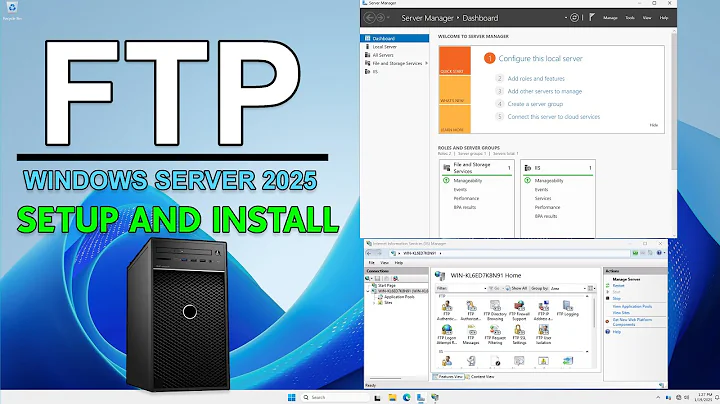Open FTP Directory Browsing feature

495,310
